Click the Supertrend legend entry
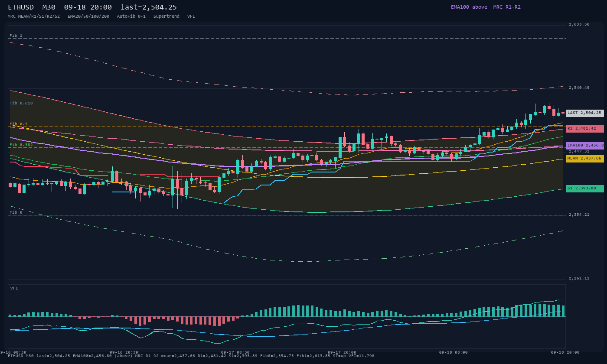This screenshot has width=607, height=364. pyautogui.click(x=166, y=16)
